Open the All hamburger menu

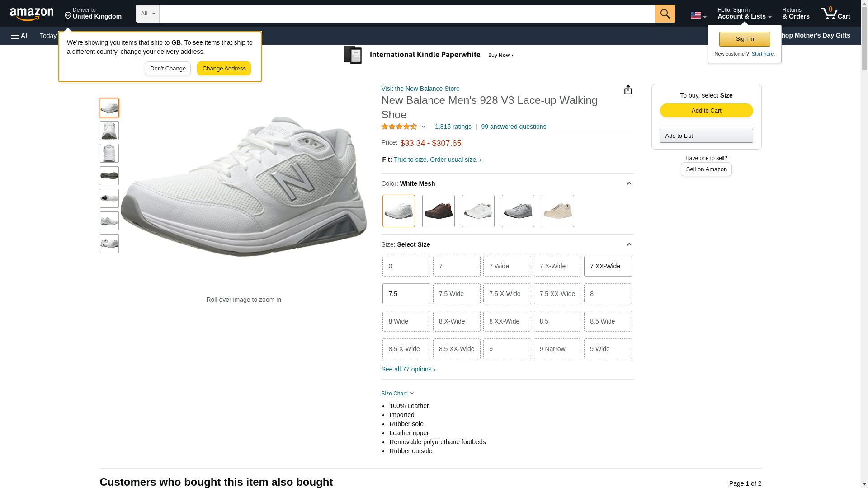(20, 36)
